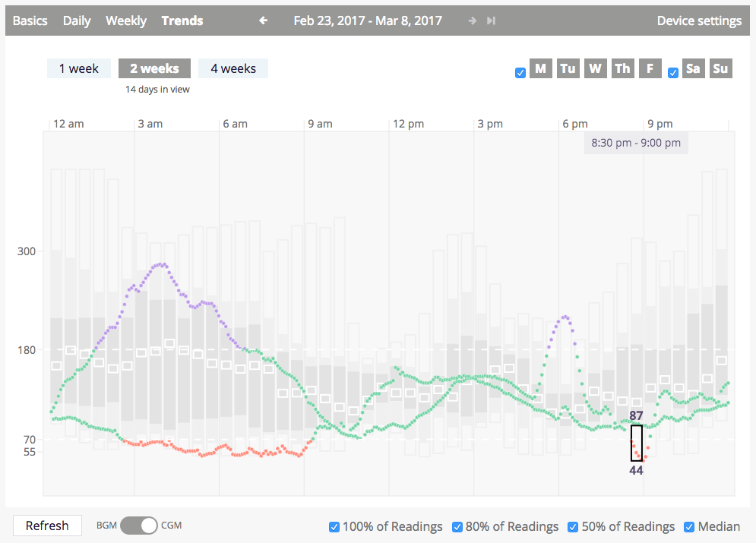Click the 180 glucose axis label
The width and height of the screenshot is (756, 543).
(27, 350)
